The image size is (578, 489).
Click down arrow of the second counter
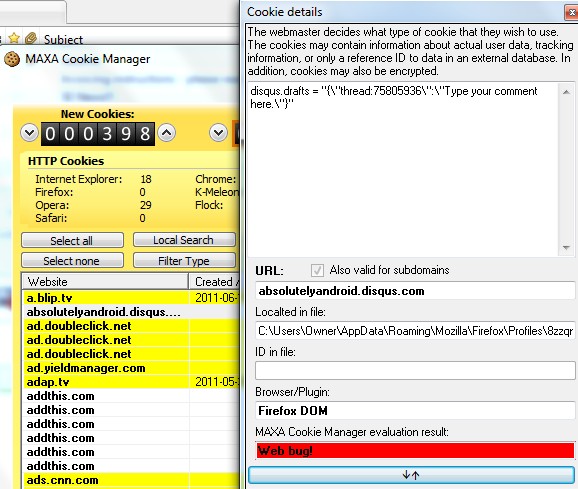[x=218, y=133]
